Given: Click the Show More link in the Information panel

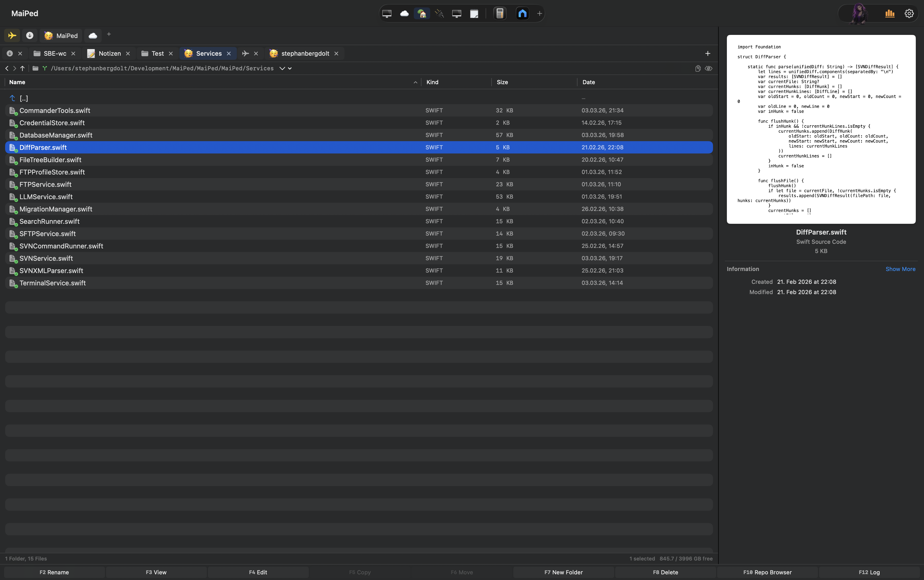Looking at the screenshot, I should coord(900,269).
